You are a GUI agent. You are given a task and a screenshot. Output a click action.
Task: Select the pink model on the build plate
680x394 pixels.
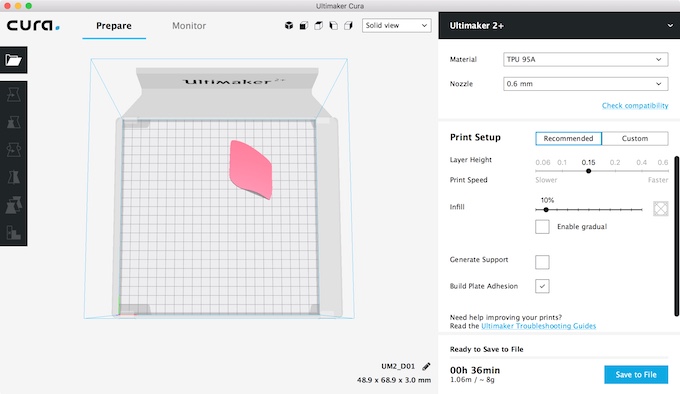[251, 169]
